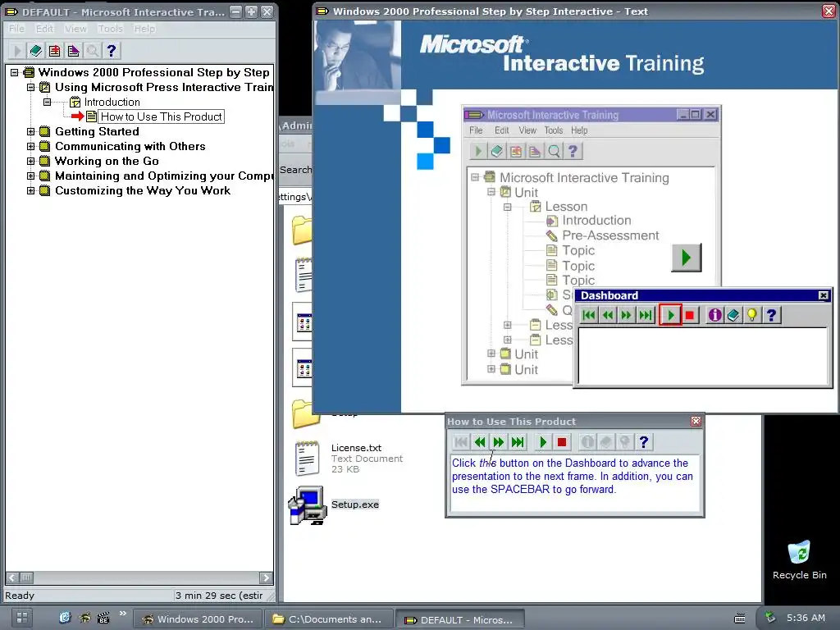Viewport: 840px width, 630px height.
Task: Select the Getting Started tree label
Action: point(97,131)
